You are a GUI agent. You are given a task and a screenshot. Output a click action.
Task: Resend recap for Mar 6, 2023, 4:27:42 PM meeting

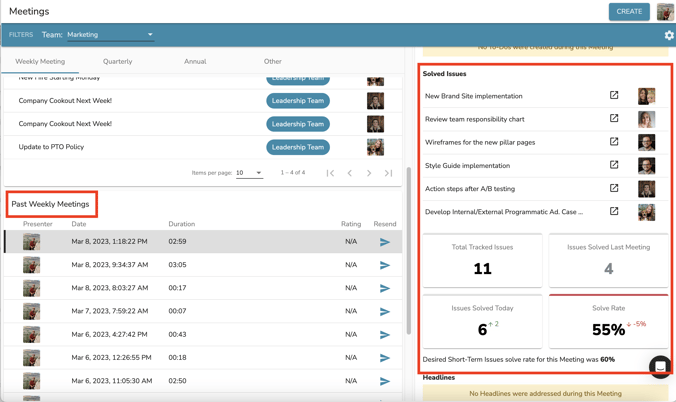pyautogui.click(x=385, y=335)
